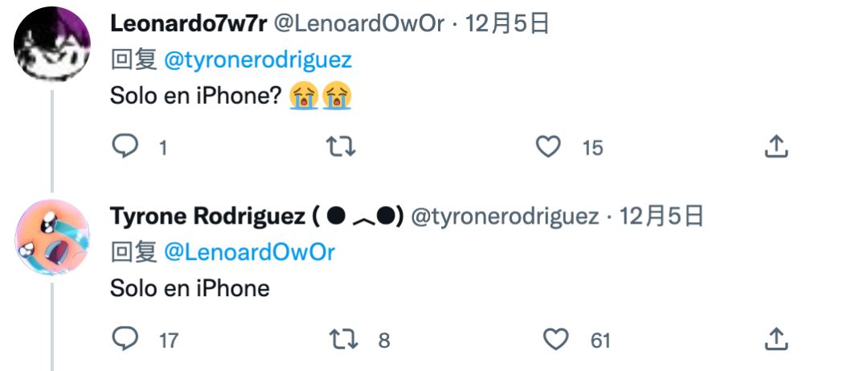Like Leonardo7w7r's tweet with 15 likes
Screen dimensions: 868x371
[x=548, y=146]
